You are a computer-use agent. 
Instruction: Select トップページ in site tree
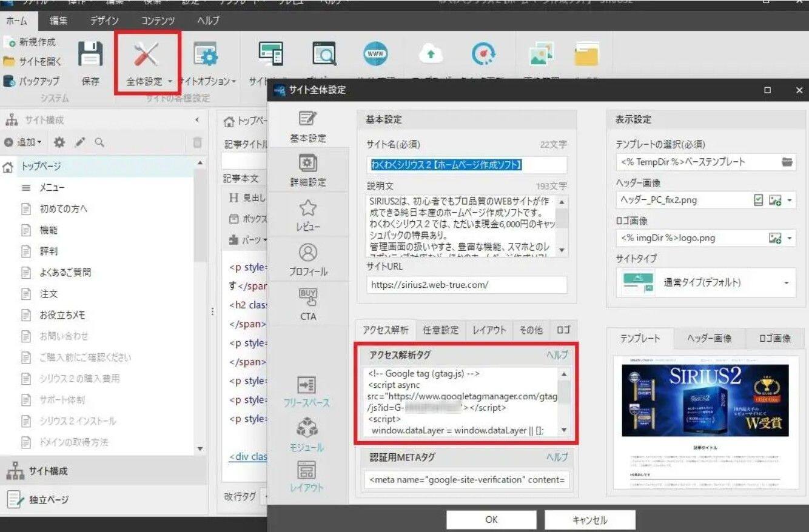pos(42,166)
